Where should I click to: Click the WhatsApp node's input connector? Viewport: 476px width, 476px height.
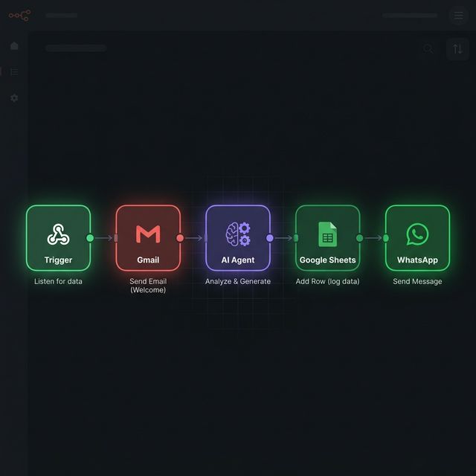385,238
